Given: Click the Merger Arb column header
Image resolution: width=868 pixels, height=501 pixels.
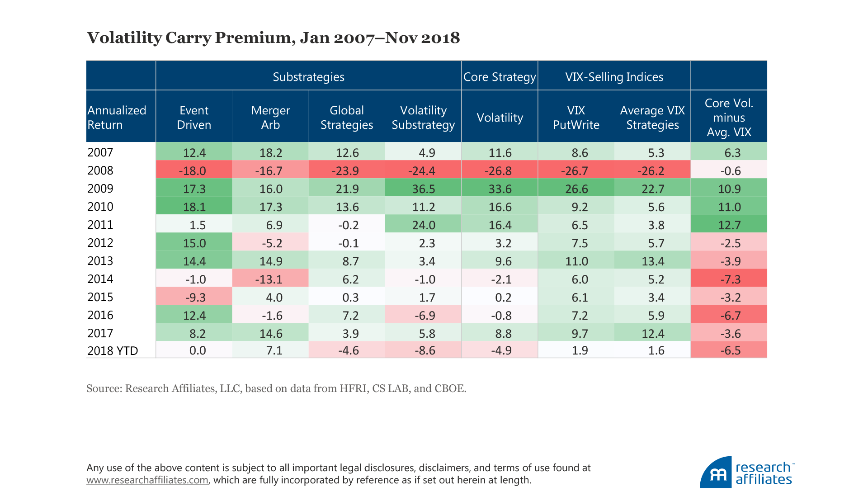Looking at the screenshot, I should (x=270, y=118).
